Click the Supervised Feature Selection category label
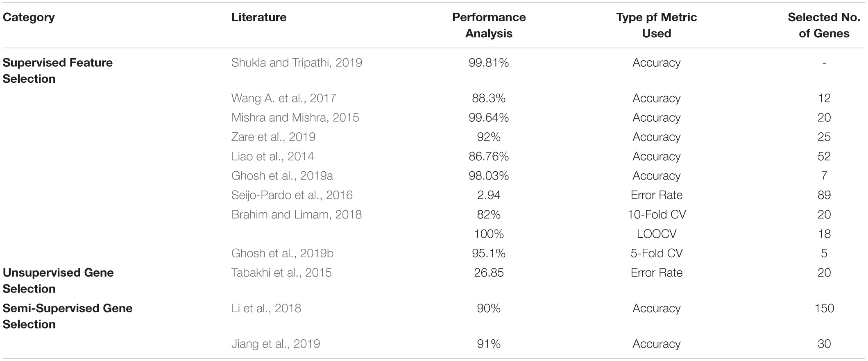This screenshot has width=868, height=361. pyautogui.click(x=57, y=70)
